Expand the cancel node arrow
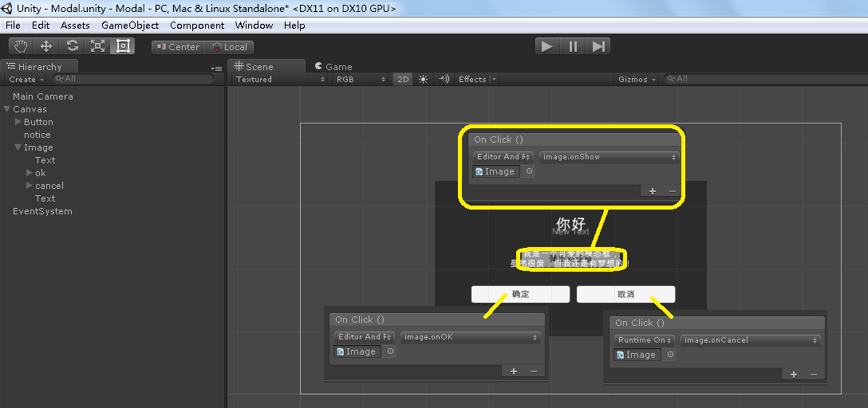 point(29,185)
